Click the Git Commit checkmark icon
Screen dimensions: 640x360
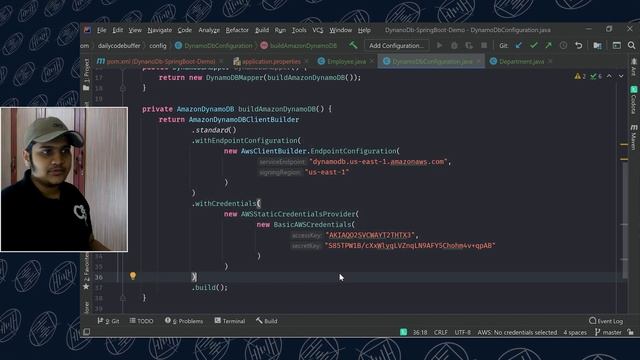pyautogui.click(x=533, y=45)
